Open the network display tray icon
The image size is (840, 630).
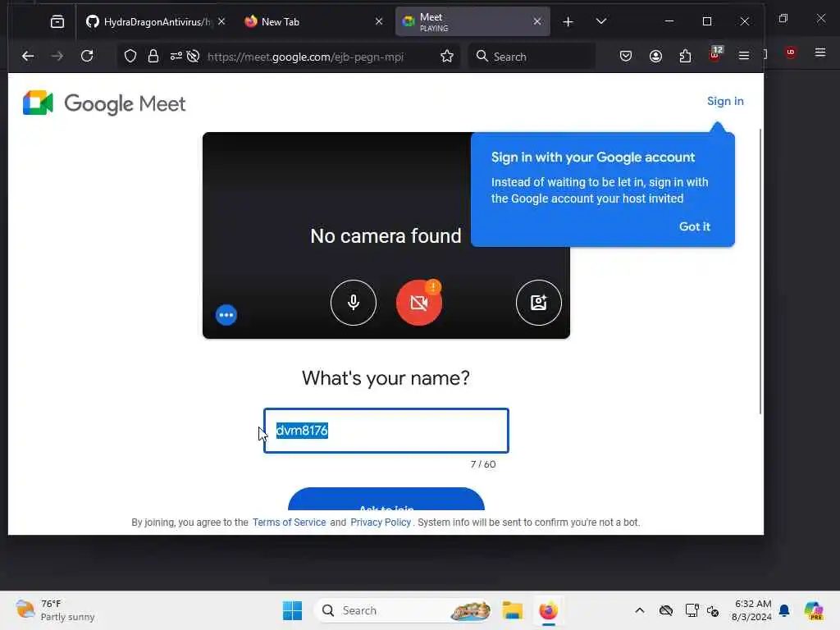[692, 610]
